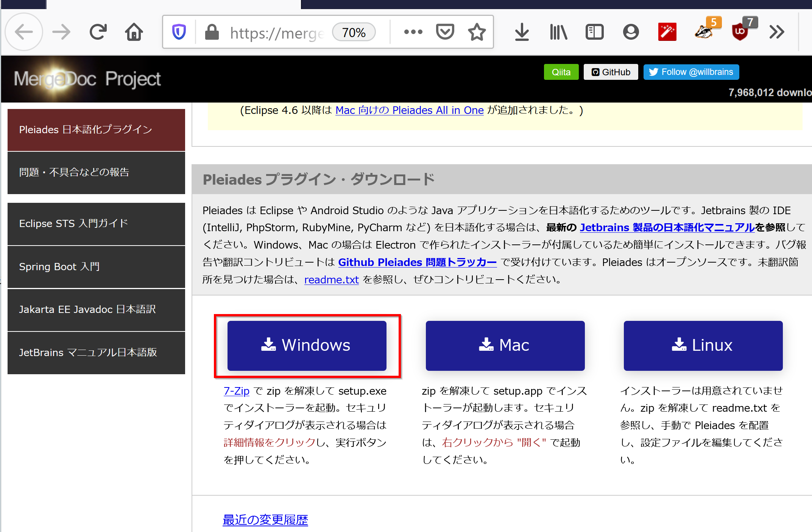Show site security padlock details
This screenshot has height=532, width=812.
coord(212,32)
